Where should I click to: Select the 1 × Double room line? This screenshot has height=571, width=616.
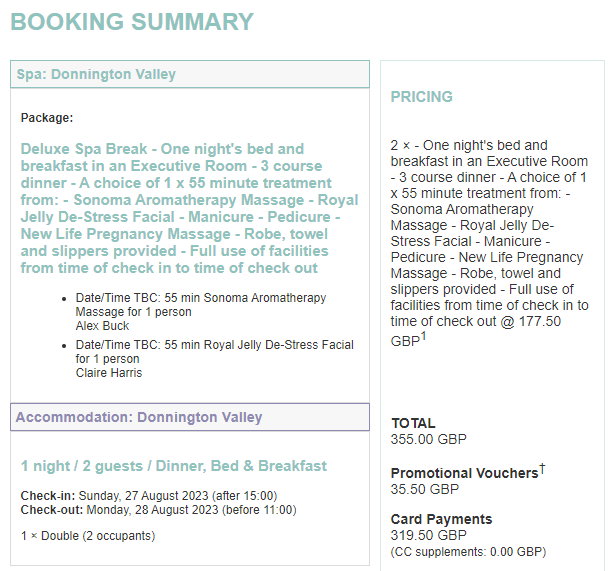(x=88, y=536)
